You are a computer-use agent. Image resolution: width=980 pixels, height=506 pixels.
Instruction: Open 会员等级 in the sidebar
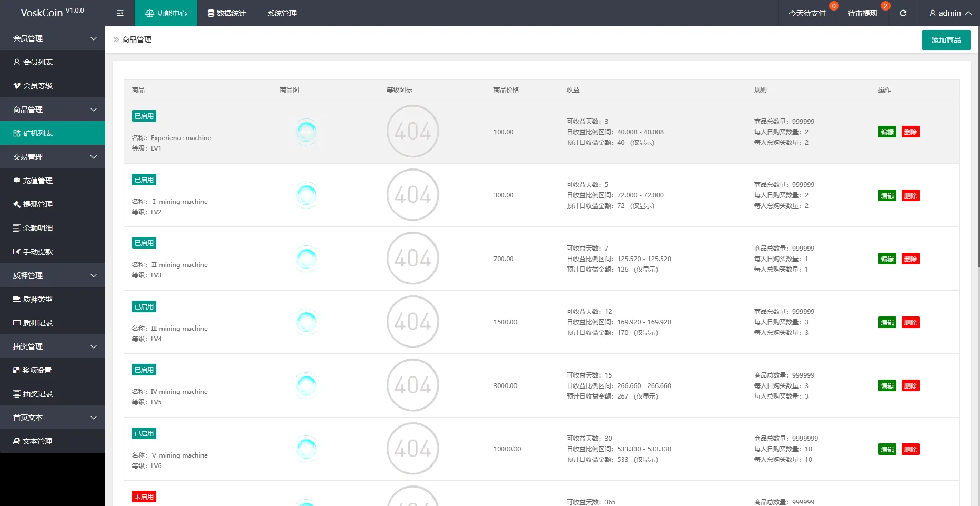coord(38,86)
